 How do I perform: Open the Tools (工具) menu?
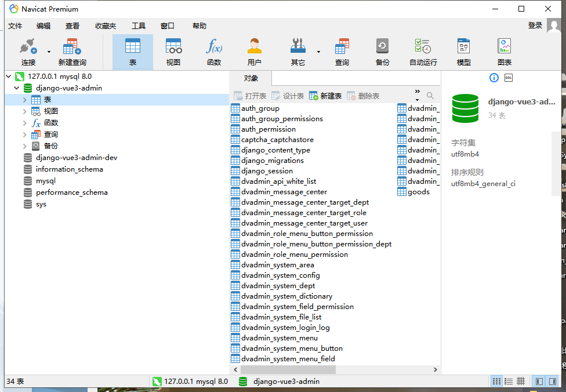[138, 26]
